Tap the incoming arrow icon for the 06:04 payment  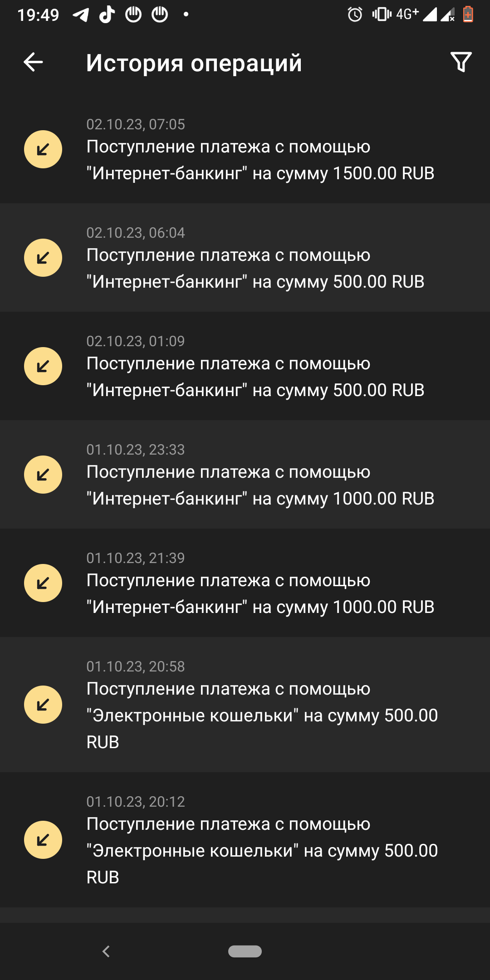coord(43,258)
